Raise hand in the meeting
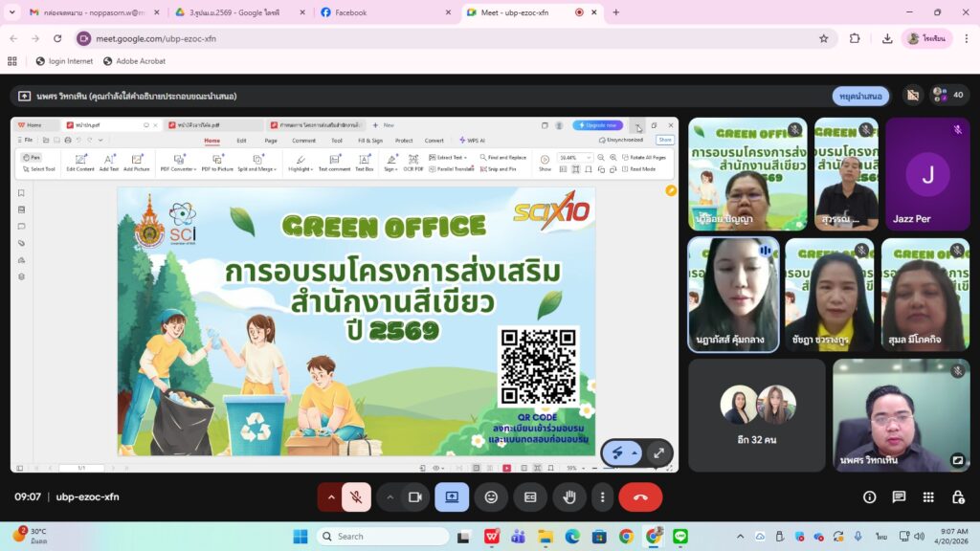 [568, 497]
